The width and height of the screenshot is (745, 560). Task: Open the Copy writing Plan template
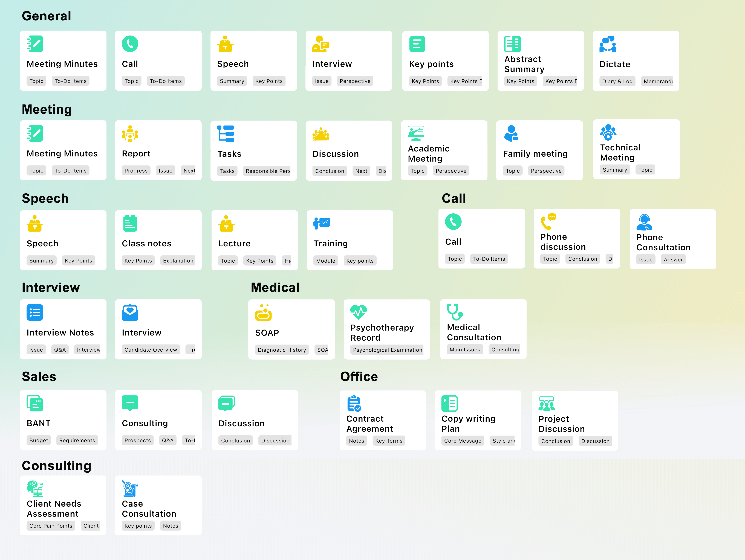[x=477, y=420]
